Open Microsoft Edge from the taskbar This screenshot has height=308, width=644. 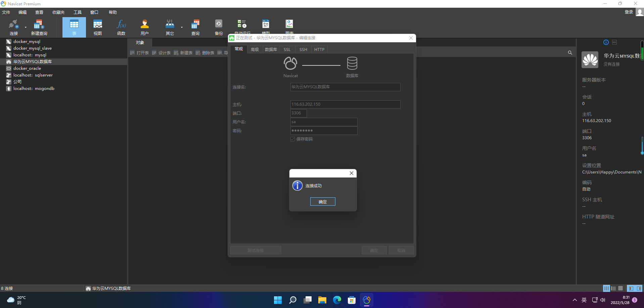point(337,300)
